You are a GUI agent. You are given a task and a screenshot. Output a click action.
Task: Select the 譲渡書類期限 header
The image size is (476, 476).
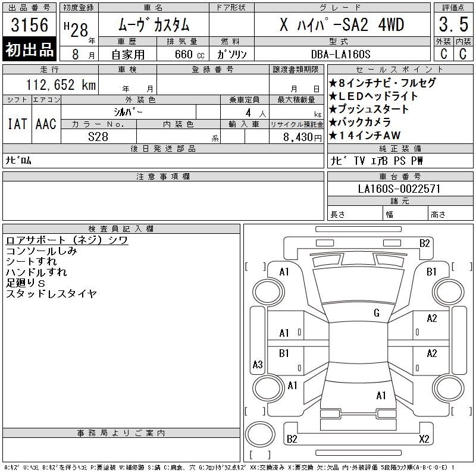296,70
